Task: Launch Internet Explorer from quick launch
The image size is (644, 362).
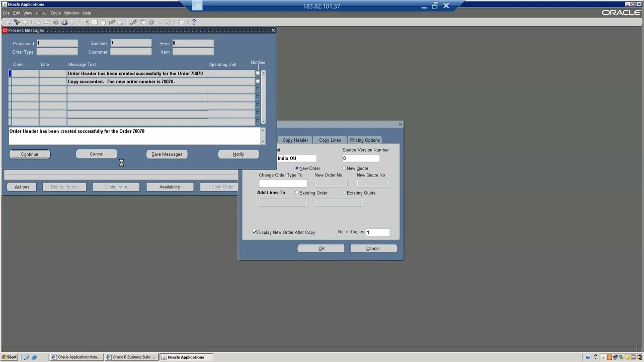Action: [34, 357]
